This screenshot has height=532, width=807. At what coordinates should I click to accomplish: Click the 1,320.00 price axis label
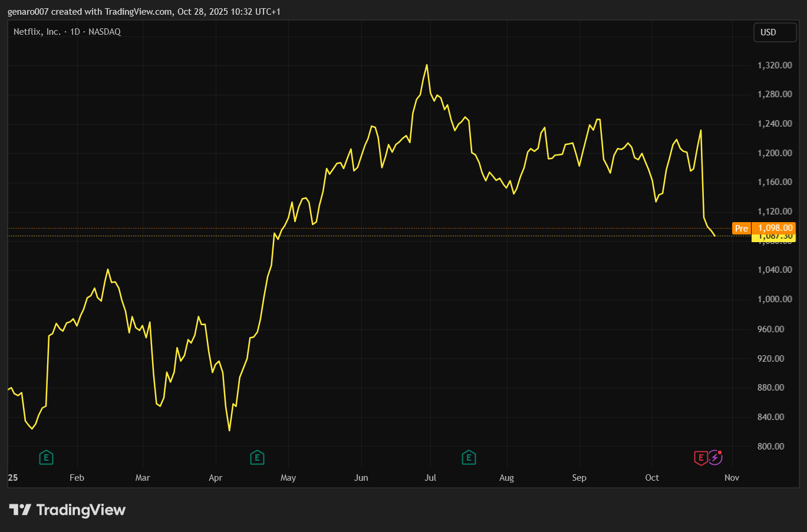pyautogui.click(x=775, y=65)
